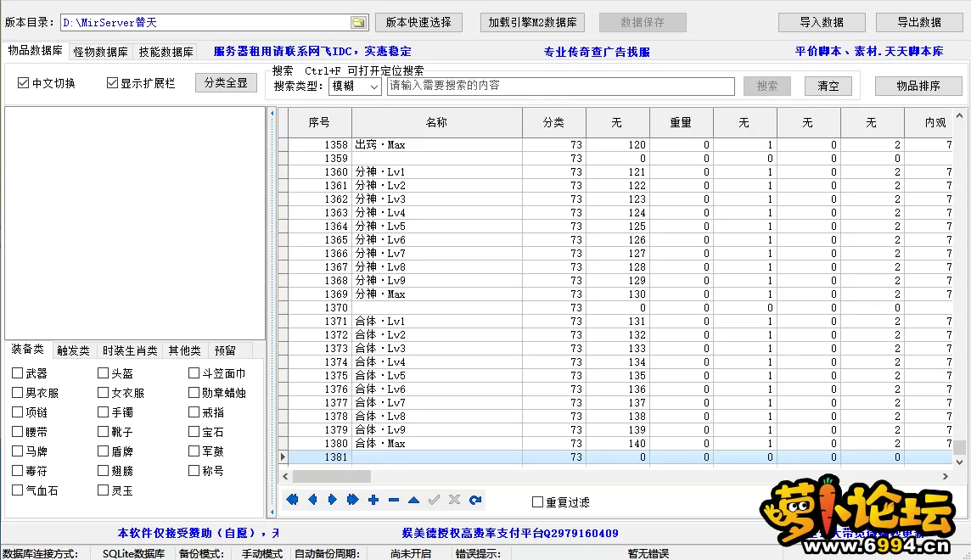Select the 物品数据库 tab
The height and width of the screenshot is (560, 971).
35,51
